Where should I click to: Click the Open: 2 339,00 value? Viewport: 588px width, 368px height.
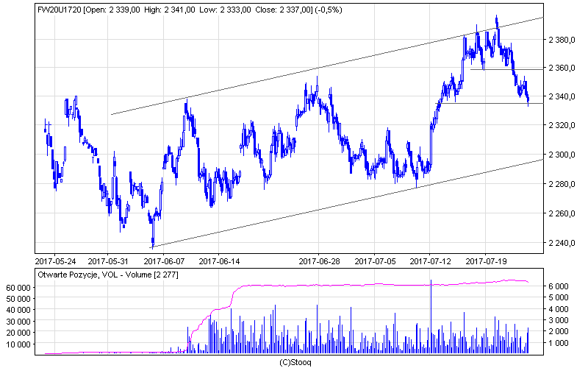[112, 10]
